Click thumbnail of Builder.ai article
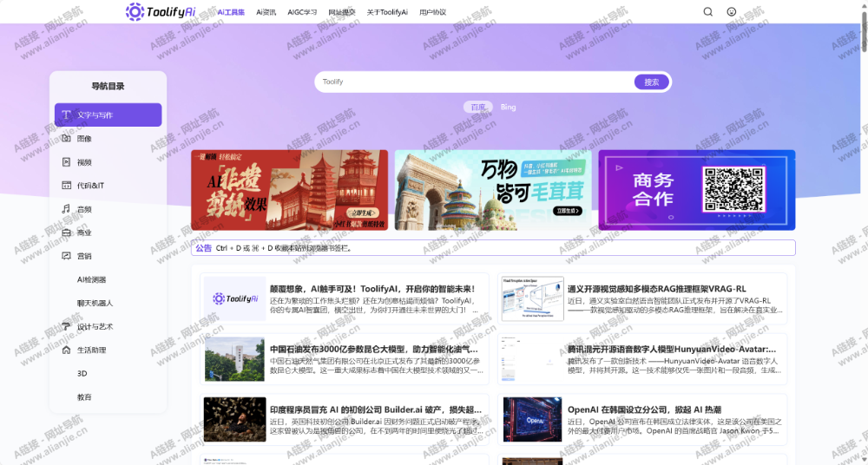868x465 pixels. (x=234, y=420)
